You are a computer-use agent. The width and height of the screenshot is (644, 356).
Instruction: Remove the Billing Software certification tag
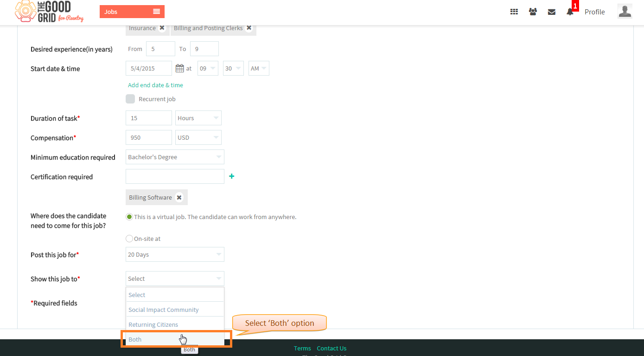(179, 197)
